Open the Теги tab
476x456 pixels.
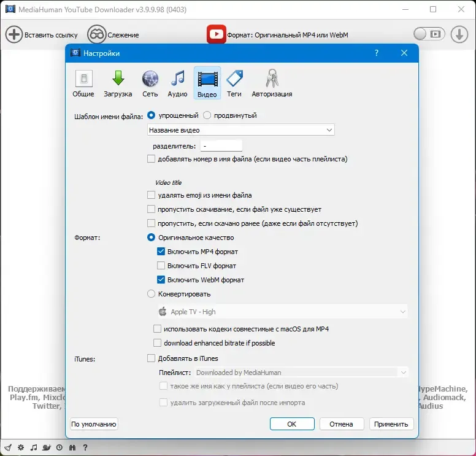[234, 83]
